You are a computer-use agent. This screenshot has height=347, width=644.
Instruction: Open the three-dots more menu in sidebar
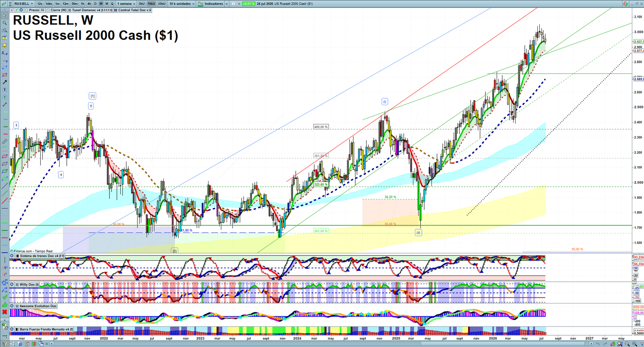4,336
